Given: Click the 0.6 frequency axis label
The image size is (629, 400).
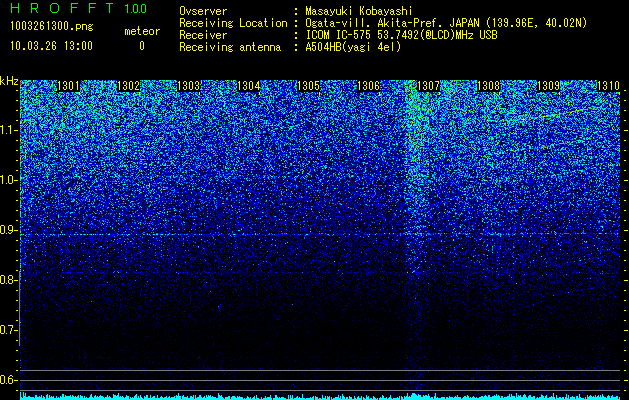Looking at the screenshot, I should 8,380.
